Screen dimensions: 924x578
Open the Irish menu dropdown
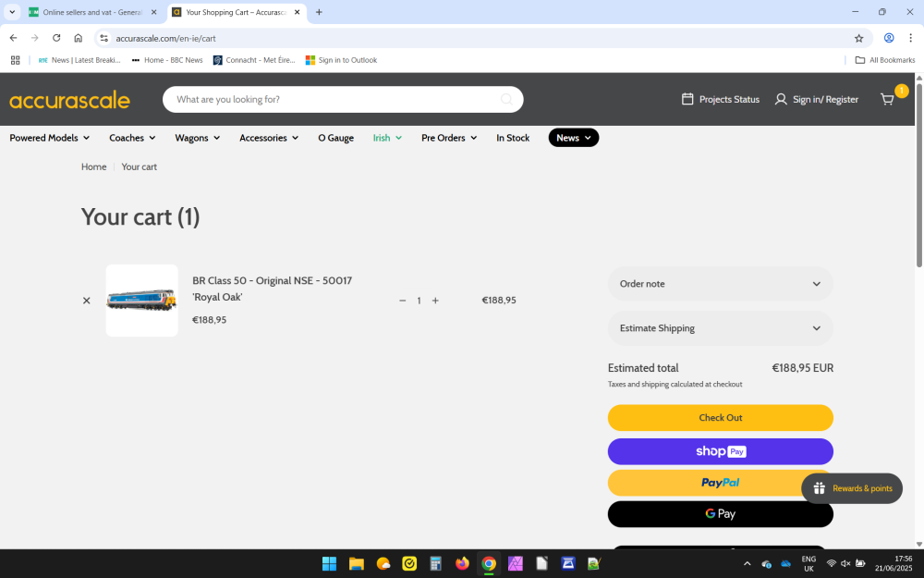tap(387, 138)
